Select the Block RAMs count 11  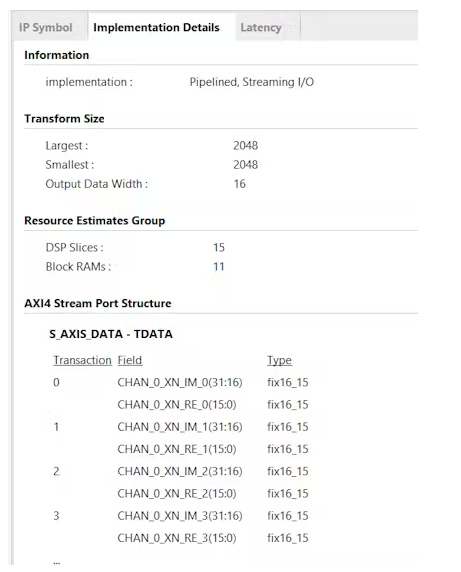coord(219,267)
